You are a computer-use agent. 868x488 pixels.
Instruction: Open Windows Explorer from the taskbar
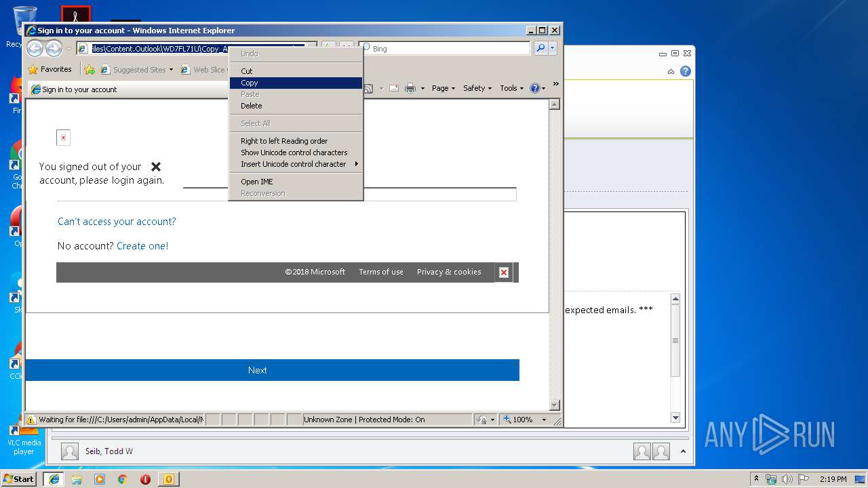pyautogui.click(x=77, y=479)
